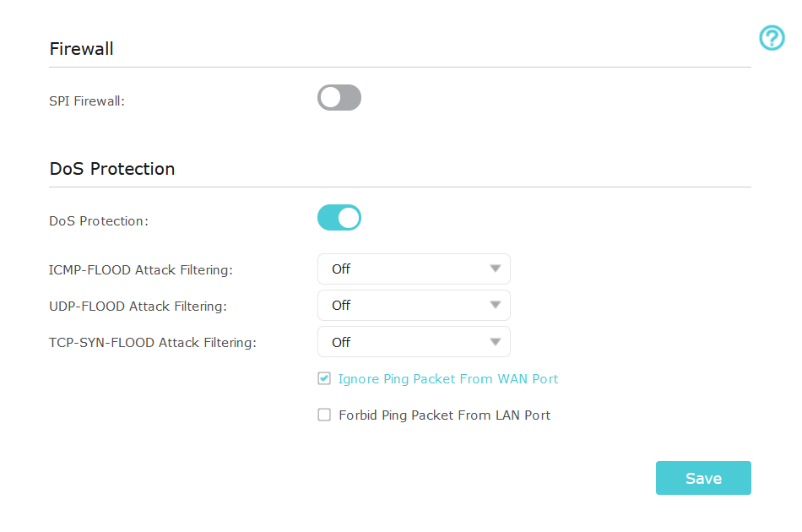
Task: Check the Forbid Ping Packet From LAN Port box
Action: coord(324,415)
